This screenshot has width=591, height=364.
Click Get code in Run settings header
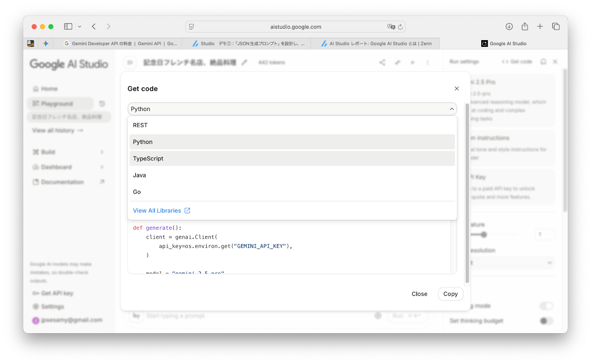(x=517, y=62)
